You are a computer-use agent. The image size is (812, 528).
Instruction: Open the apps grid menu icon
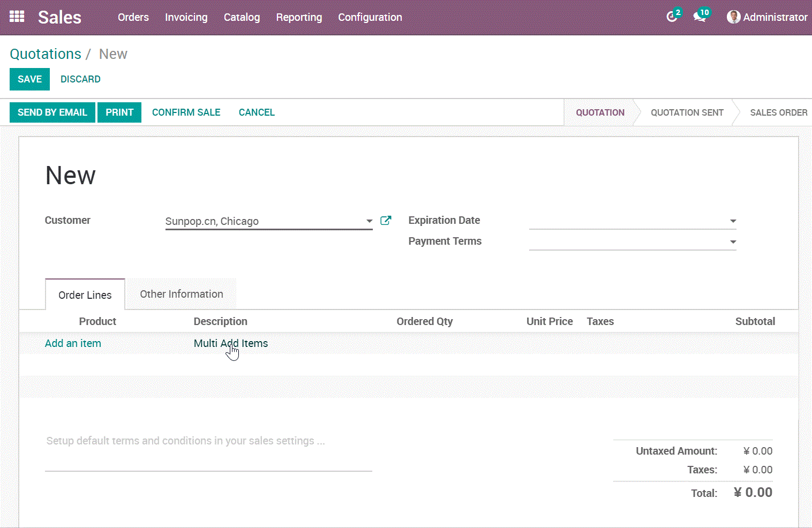pos(17,17)
